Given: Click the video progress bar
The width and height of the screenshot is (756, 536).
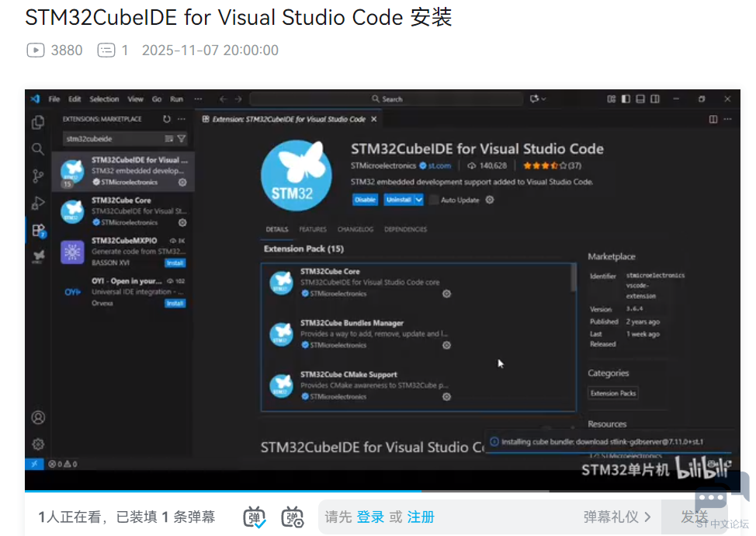Looking at the screenshot, I should pos(383,491).
